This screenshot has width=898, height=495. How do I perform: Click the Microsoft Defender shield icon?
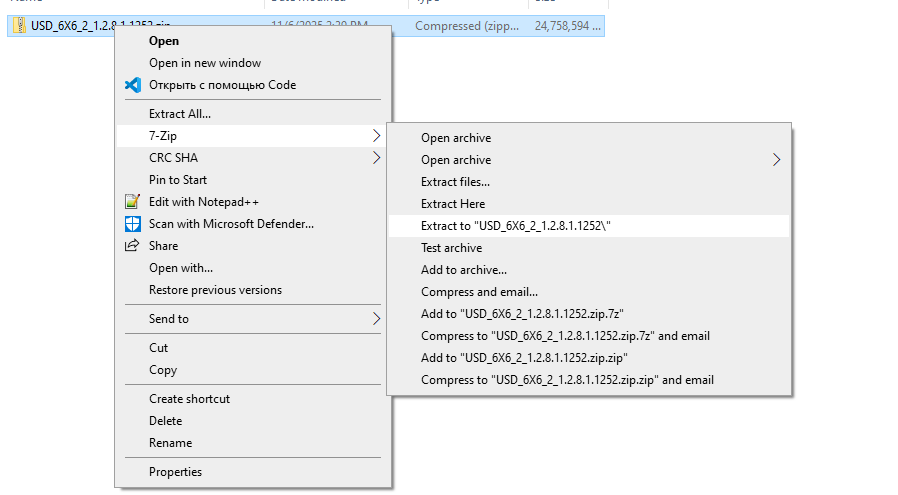coord(132,224)
